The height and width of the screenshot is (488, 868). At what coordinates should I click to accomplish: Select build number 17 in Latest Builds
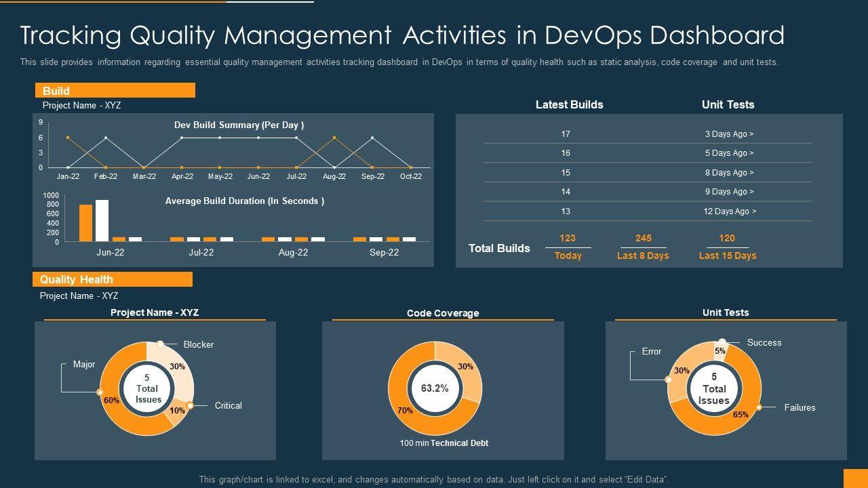(565, 134)
